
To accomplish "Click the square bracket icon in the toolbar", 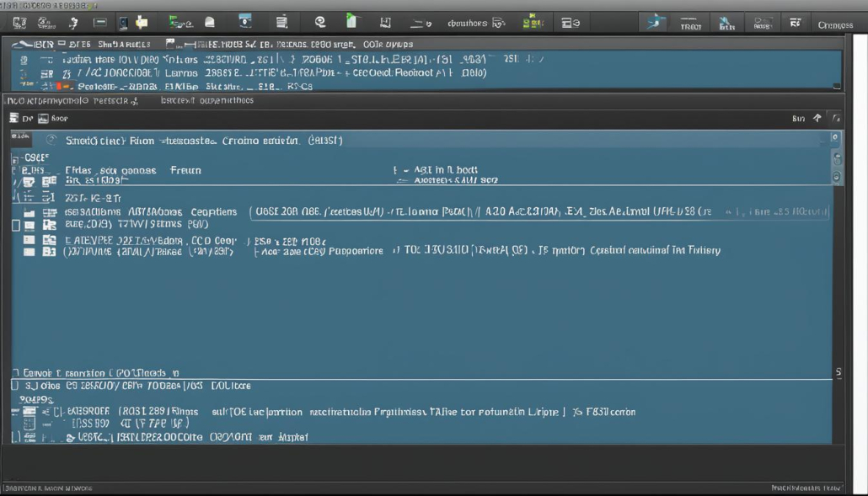I will 385,22.
